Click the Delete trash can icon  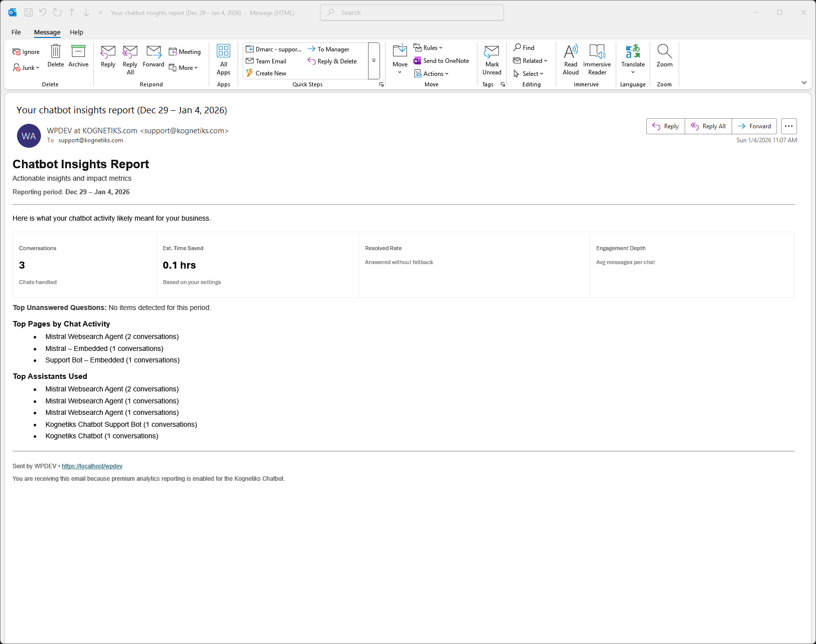pos(55,51)
